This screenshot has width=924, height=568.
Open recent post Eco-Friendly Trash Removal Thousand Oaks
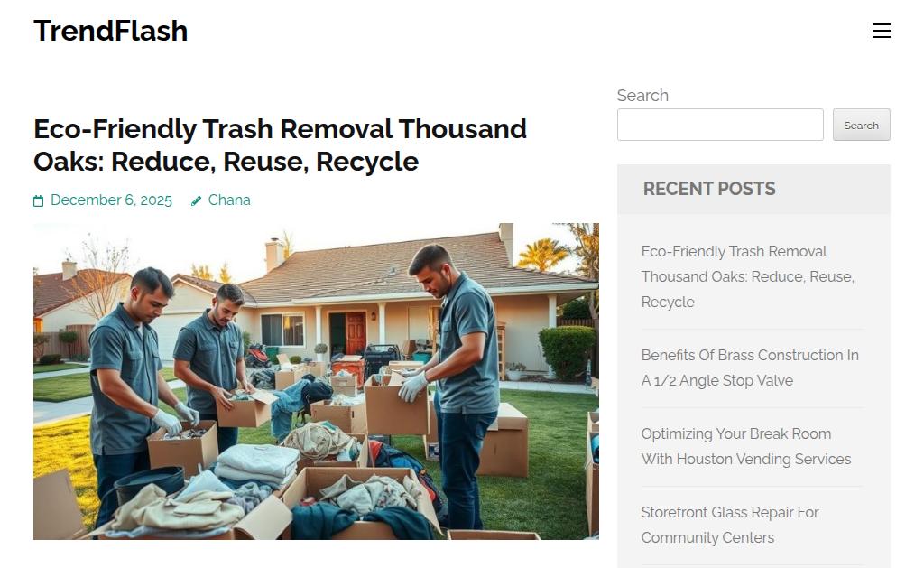point(747,276)
